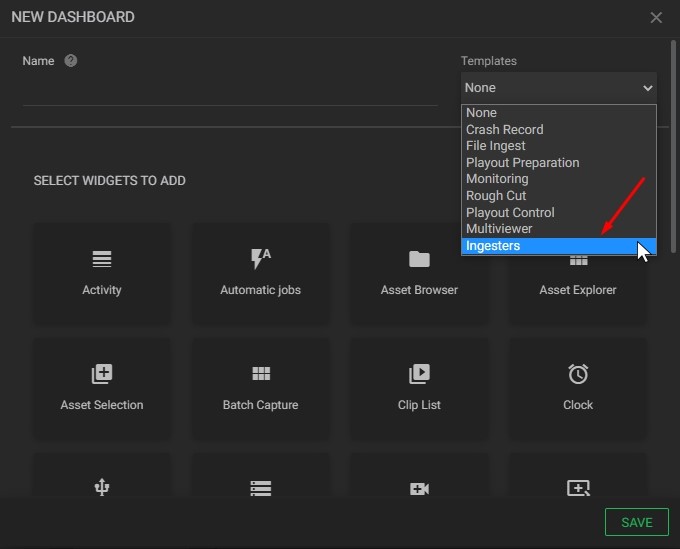This screenshot has width=680, height=549.
Task: Add the Asset Selection widget
Action: click(x=101, y=388)
